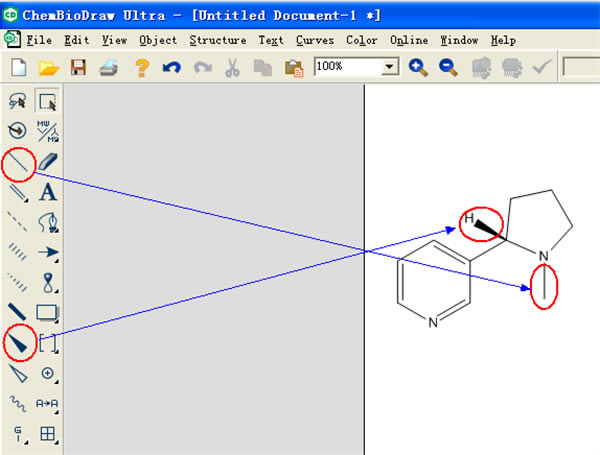Open the Curves menu
Screen dimensions: 600x455
pyautogui.click(x=315, y=40)
